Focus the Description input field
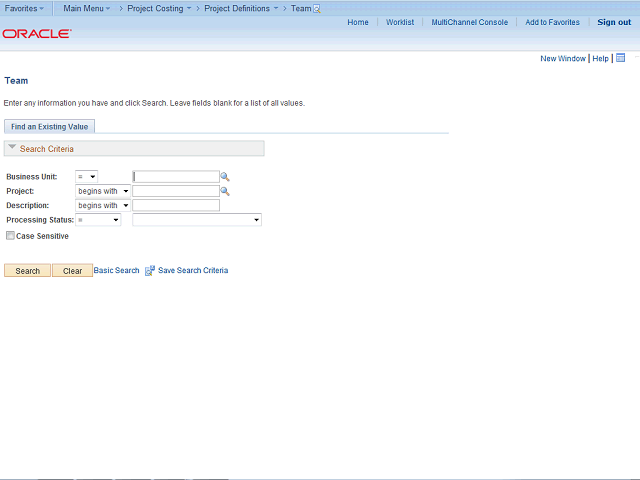This screenshot has height=480, width=640. pyautogui.click(x=176, y=205)
